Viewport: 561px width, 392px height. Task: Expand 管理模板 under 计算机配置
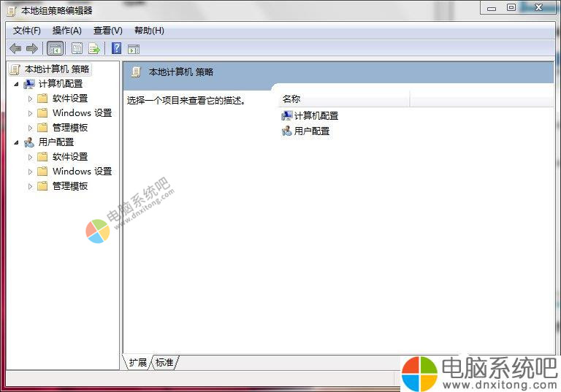tap(31, 128)
